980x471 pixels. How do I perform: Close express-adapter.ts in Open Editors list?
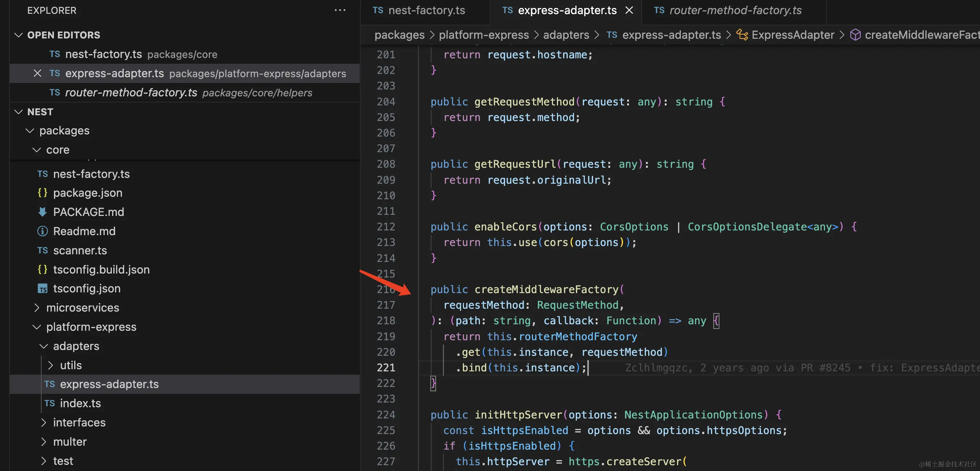(x=37, y=73)
